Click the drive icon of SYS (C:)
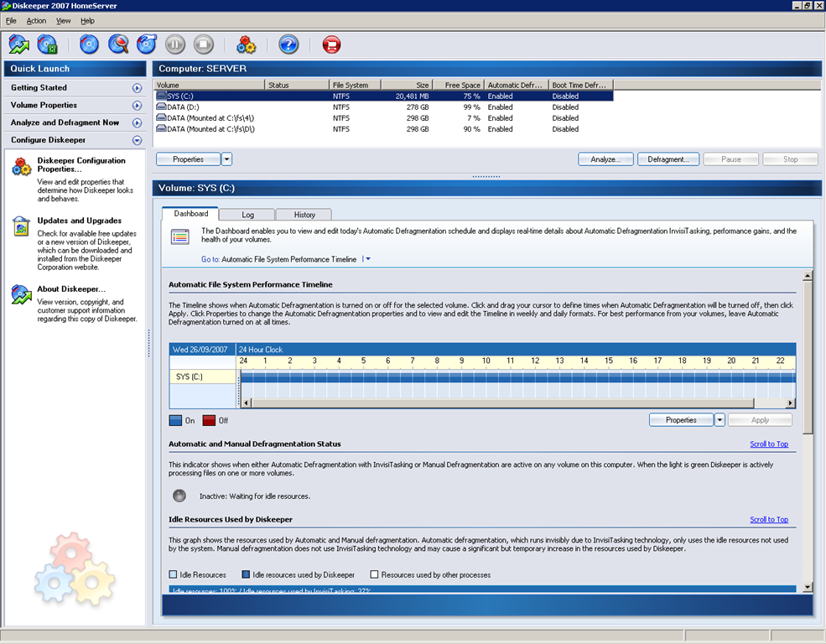The image size is (826, 644). point(161,96)
